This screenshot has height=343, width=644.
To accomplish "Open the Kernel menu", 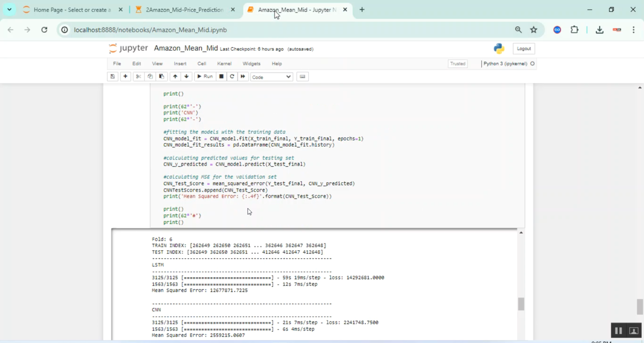I will 224,64.
